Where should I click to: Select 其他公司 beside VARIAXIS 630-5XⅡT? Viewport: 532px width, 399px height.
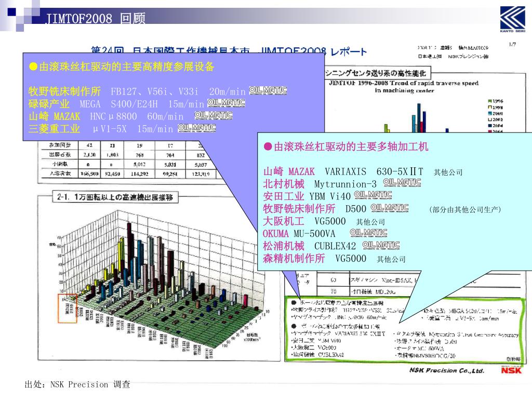tap(448, 172)
